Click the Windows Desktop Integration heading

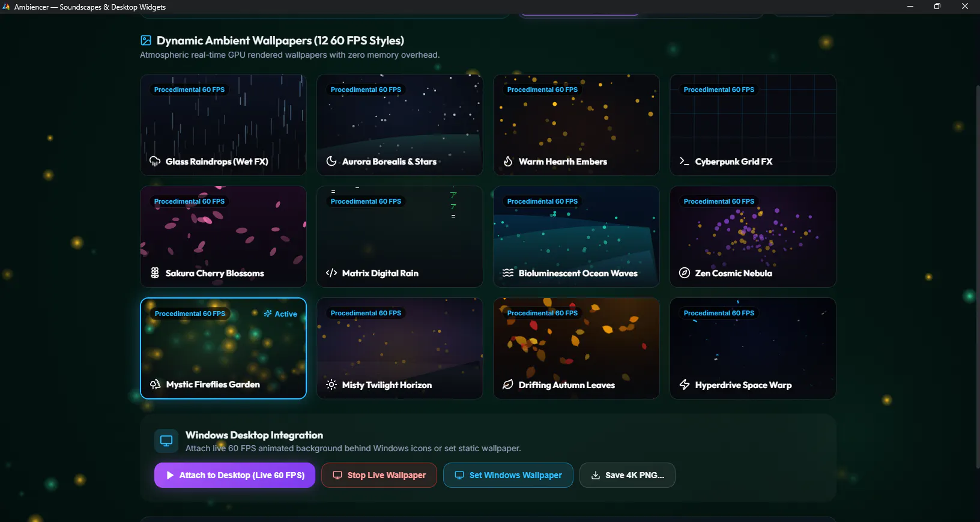[x=254, y=435]
